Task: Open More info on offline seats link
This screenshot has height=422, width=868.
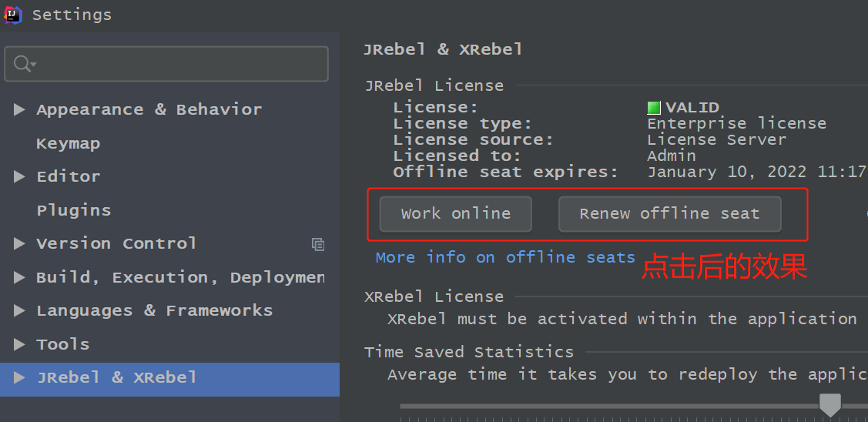Action: (x=505, y=257)
